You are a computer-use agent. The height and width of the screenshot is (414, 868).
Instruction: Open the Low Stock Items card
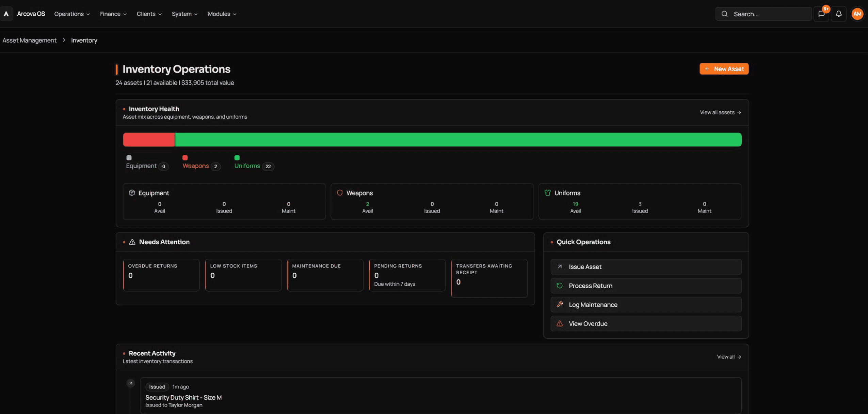[243, 275]
